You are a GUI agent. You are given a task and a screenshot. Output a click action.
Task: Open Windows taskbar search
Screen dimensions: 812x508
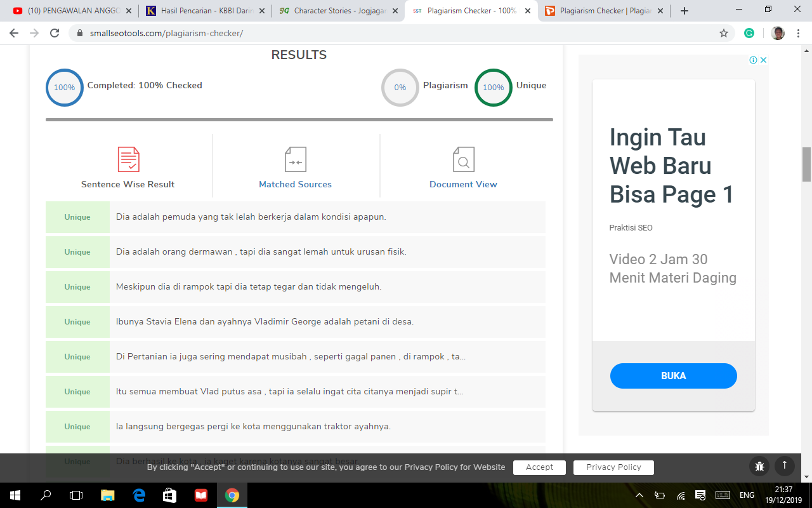(46, 495)
